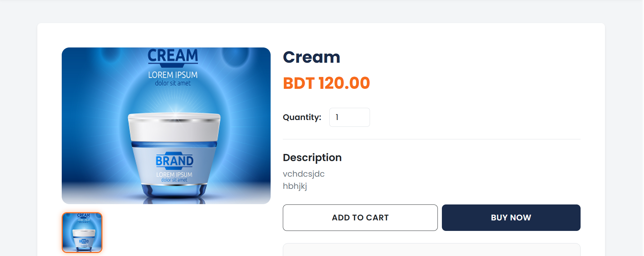Click the product title Cream
This screenshot has height=256, width=644.
(312, 57)
